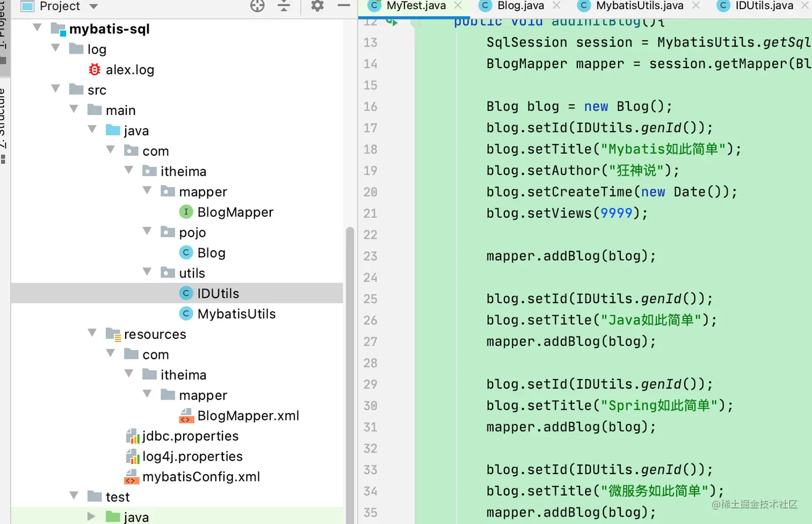
Task: Click setCreateTime call on line 20
Action: pos(580,192)
